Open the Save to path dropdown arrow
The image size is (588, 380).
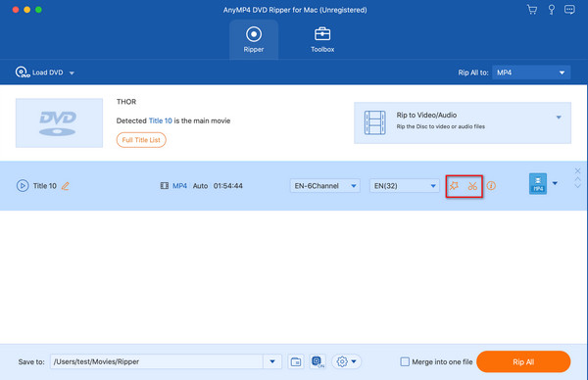[x=272, y=361]
